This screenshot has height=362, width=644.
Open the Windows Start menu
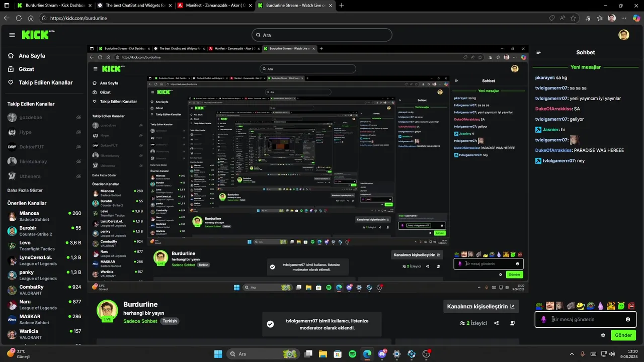[218, 354]
